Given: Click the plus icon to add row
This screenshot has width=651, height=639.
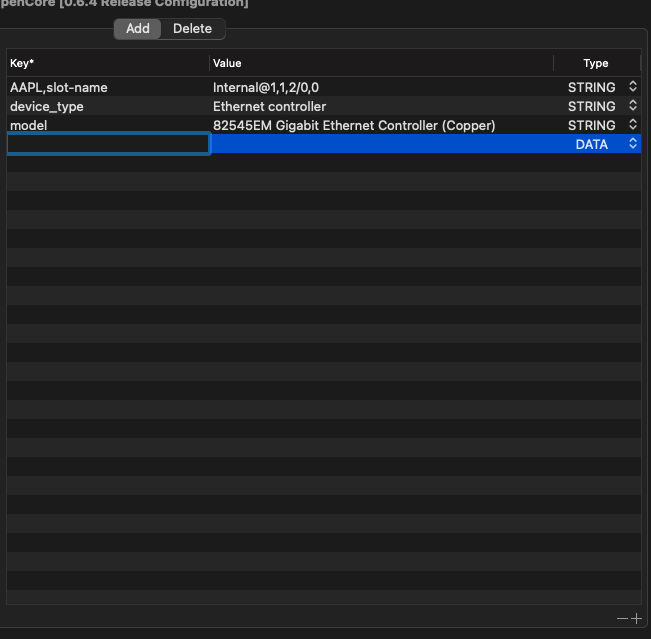Looking at the screenshot, I should pos(636,619).
